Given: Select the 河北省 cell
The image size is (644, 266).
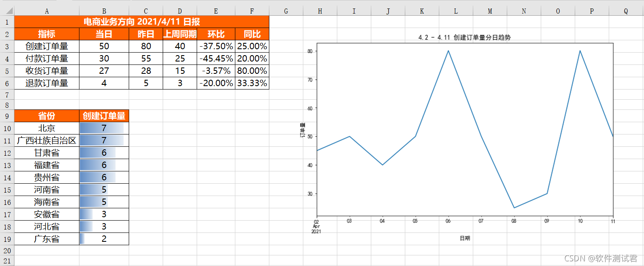Looking at the screenshot, I should coord(47,227).
